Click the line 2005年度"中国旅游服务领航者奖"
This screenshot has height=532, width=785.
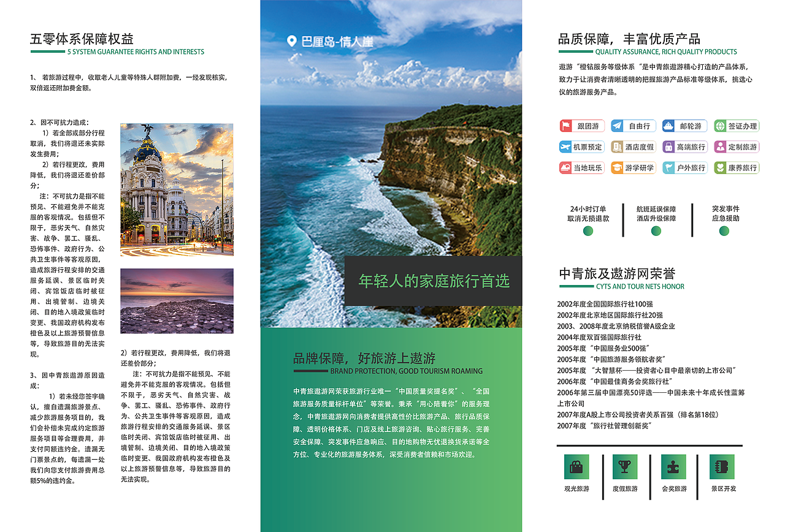coord(611,359)
